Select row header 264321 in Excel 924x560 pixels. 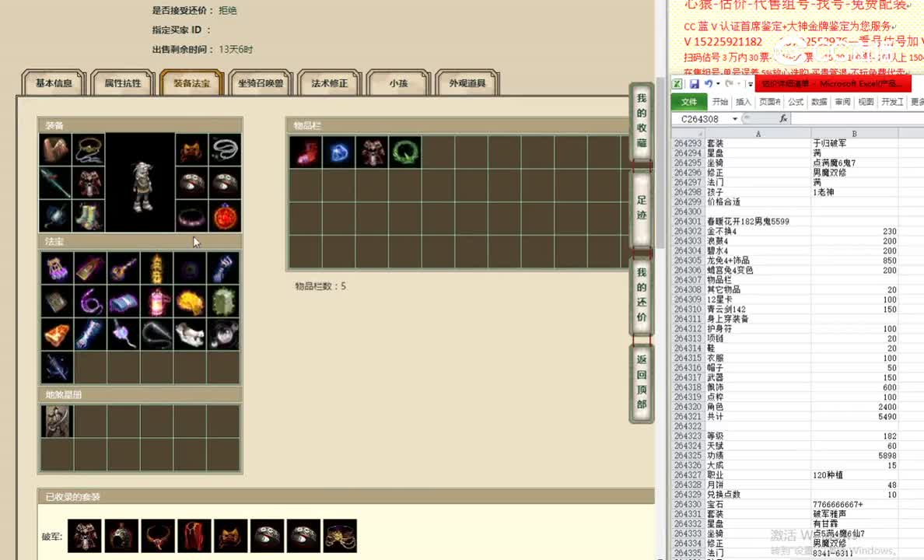[688, 416]
